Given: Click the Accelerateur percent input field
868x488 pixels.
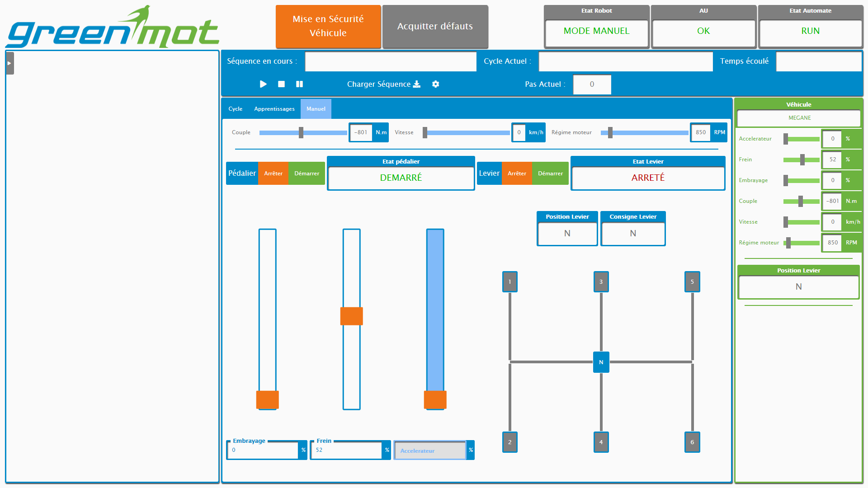Looking at the screenshot, I should pos(430,450).
